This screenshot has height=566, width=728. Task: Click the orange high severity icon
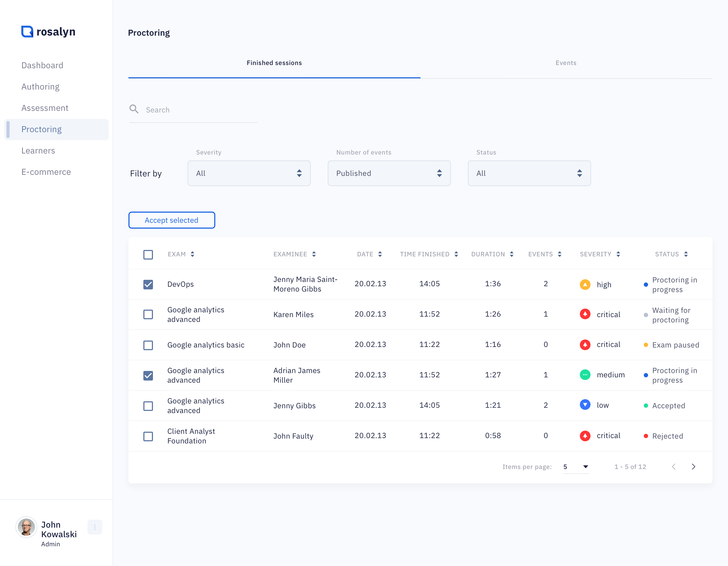tap(585, 284)
